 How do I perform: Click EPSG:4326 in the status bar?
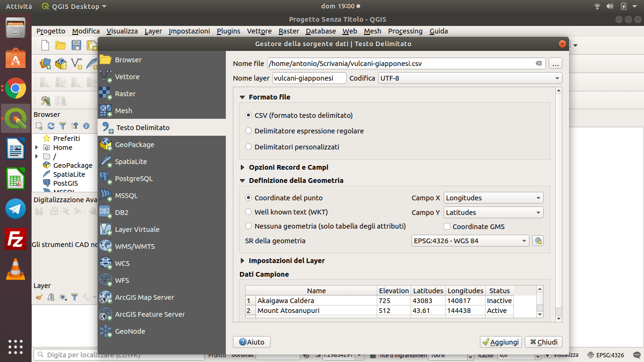pyautogui.click(x=606, y=355)
